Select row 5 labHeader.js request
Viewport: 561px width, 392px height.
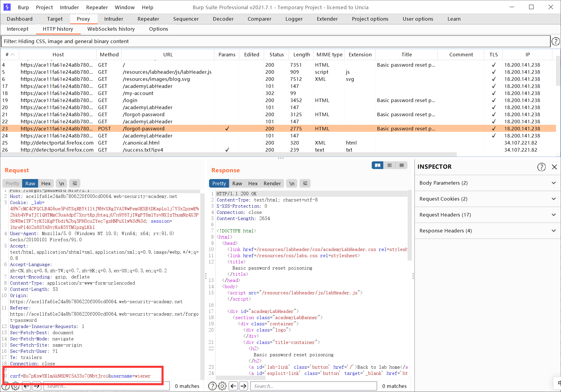(278, 72)
